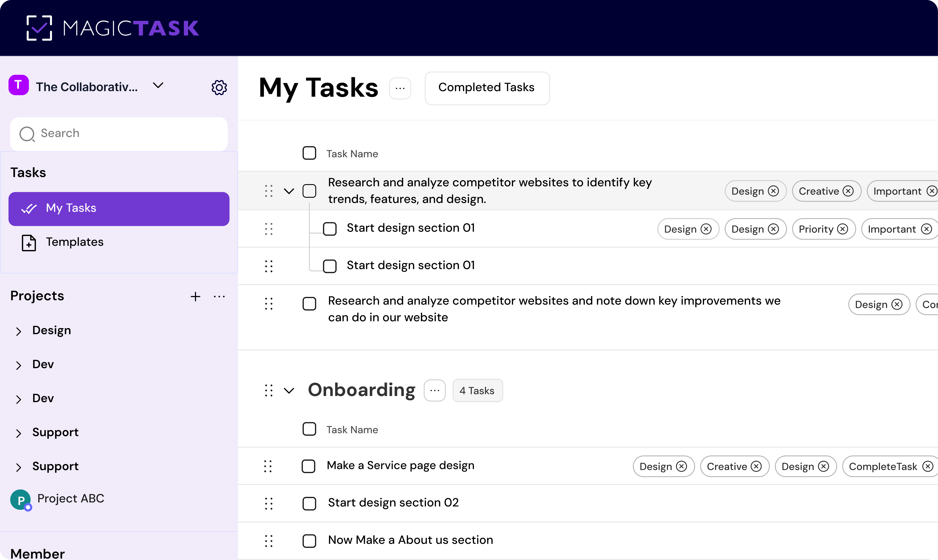Select My Tasks in sidebar

(119, 209)
